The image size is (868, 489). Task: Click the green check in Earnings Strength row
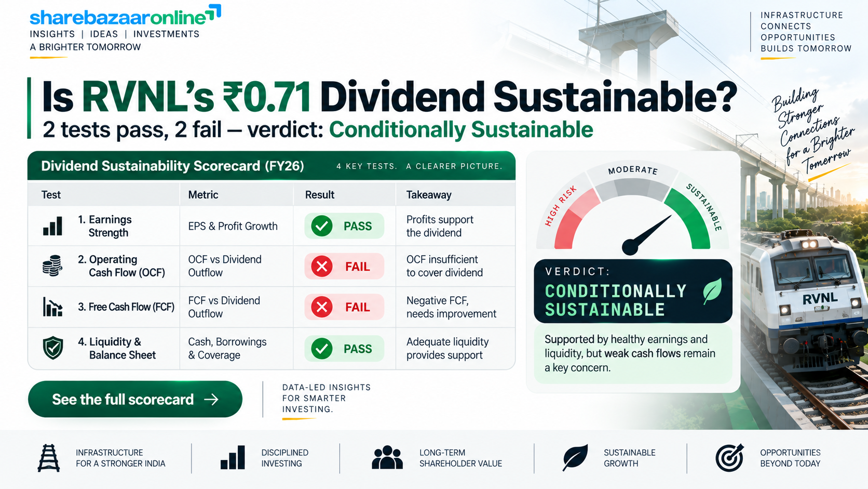tap(322, 226)
